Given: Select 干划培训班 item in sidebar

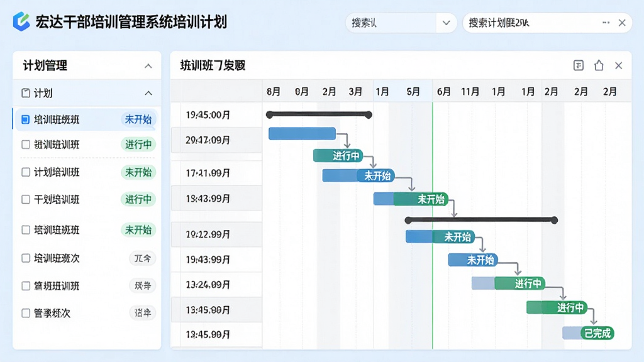Looking at the screenshot, I should tap(57, 199).
